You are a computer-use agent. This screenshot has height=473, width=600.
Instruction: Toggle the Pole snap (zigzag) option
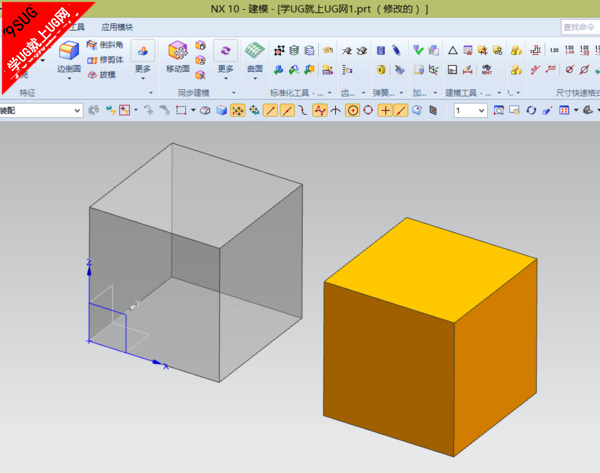pos(320,111)
